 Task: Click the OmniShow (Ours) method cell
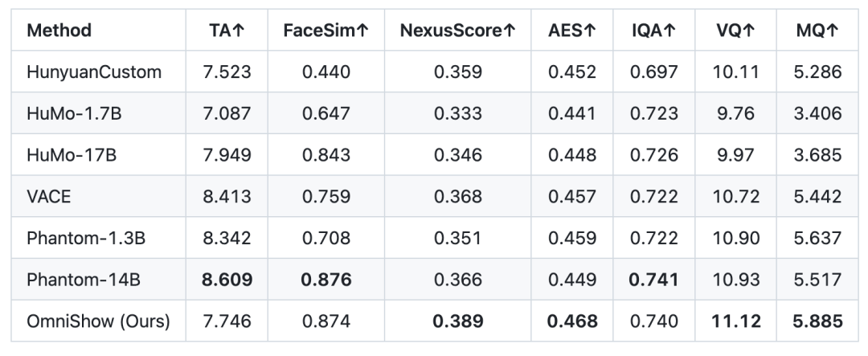coord(98,321)
